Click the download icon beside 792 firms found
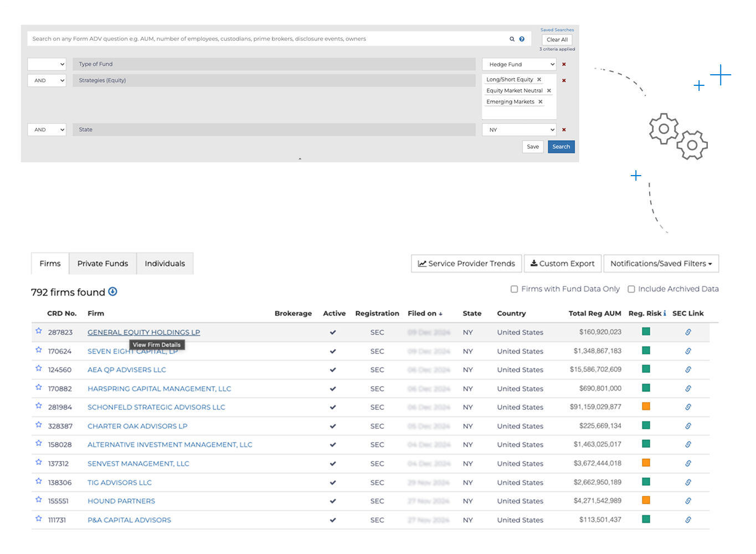 tap(112, 292)
